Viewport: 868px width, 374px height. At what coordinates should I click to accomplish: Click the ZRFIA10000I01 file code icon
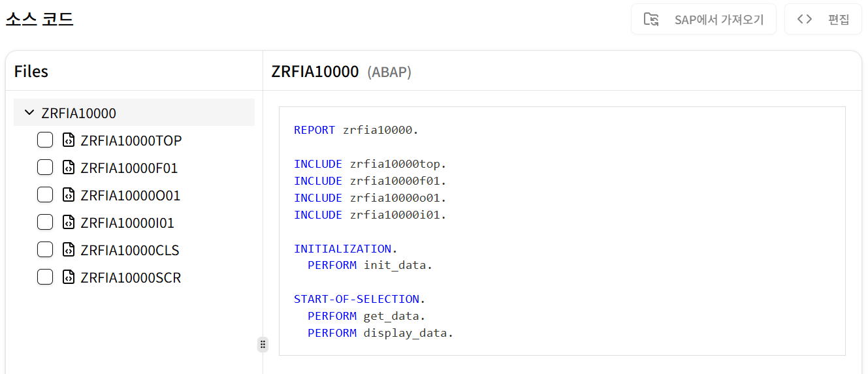click(69, 223)
